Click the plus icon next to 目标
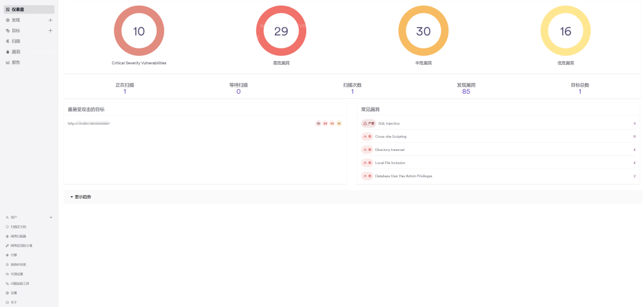This screenshot has height=307, width=644. (50, 30)
